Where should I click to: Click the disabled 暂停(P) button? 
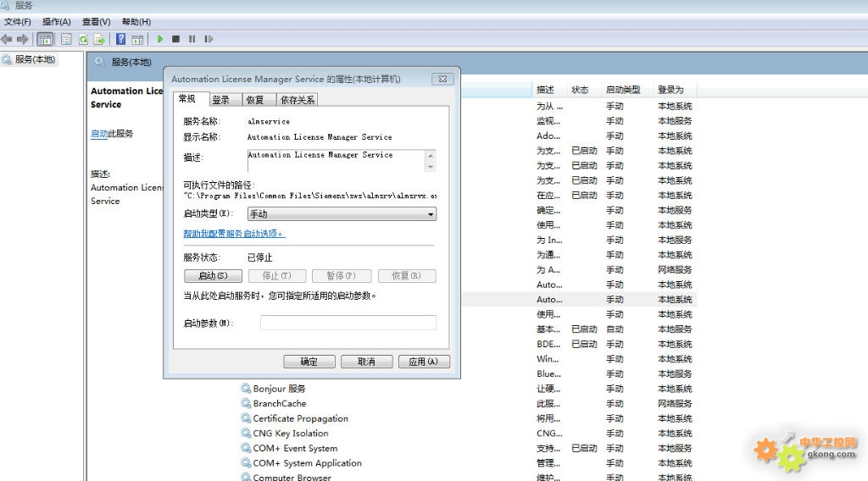pyautogui.click(x=341, y=276)
